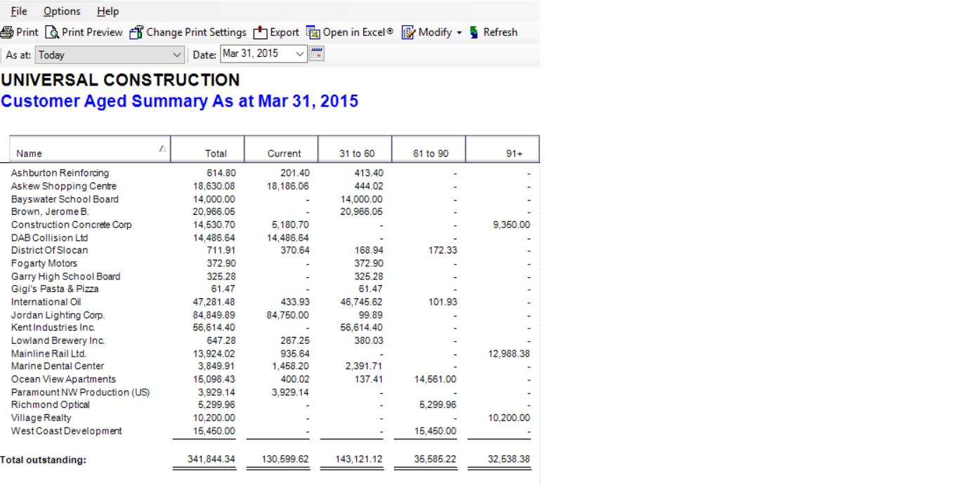Select Jordan Lighting Corp. customer

coord(58,315)
